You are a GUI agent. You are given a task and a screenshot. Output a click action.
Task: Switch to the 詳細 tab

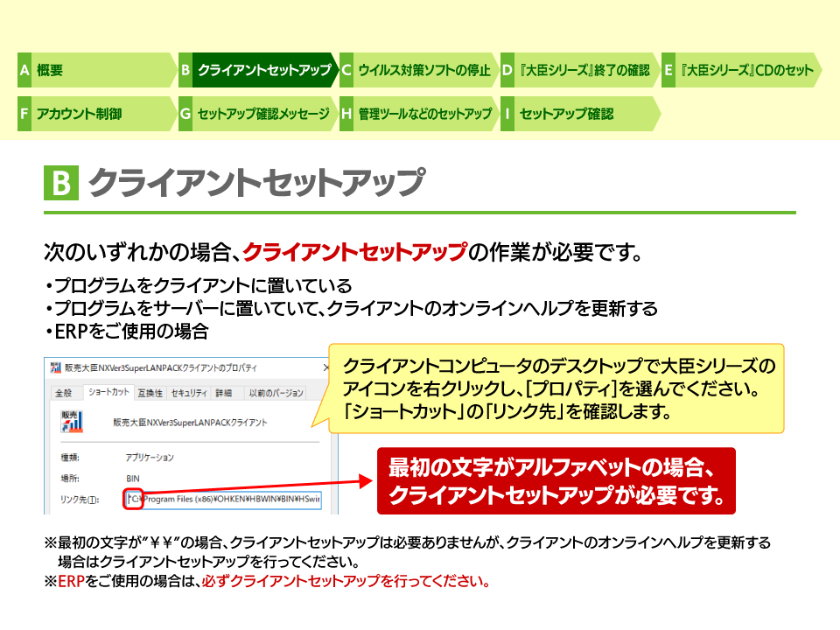223,393
